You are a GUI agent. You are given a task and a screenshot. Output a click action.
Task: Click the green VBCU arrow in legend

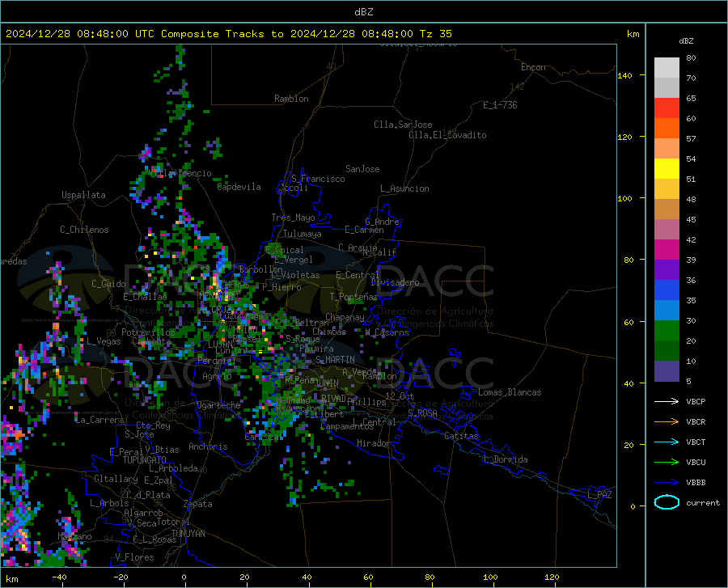point(667,463)
